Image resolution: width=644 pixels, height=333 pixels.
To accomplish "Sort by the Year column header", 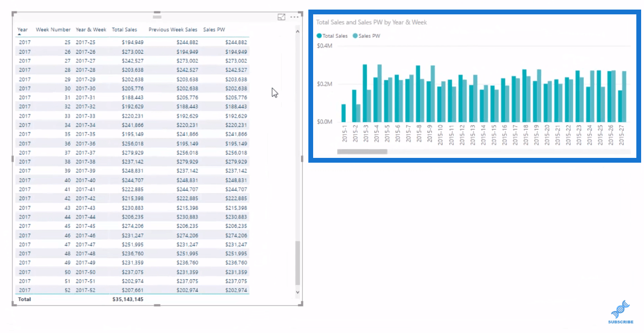I will pyautogui.click(x=23, y=30).
